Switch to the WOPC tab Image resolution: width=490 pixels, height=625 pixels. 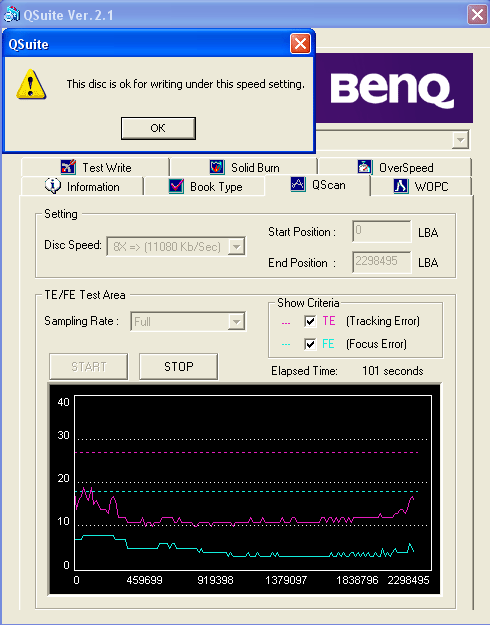[421, 186]
